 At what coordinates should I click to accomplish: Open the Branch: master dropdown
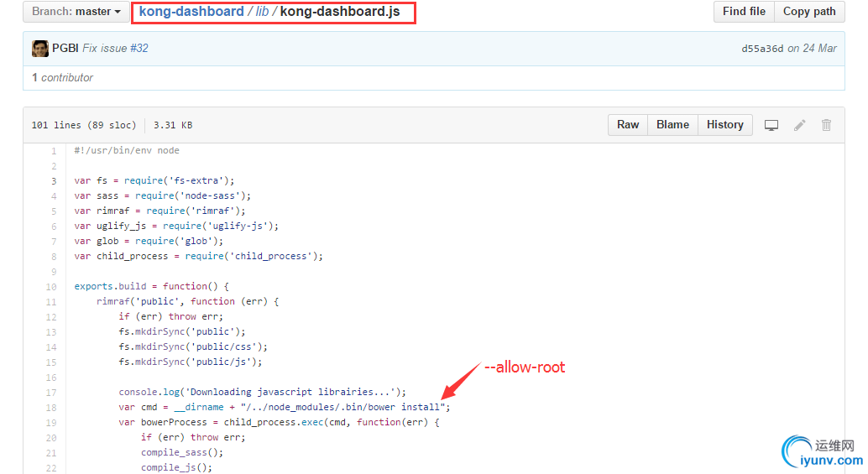click(x=76, y=12)
